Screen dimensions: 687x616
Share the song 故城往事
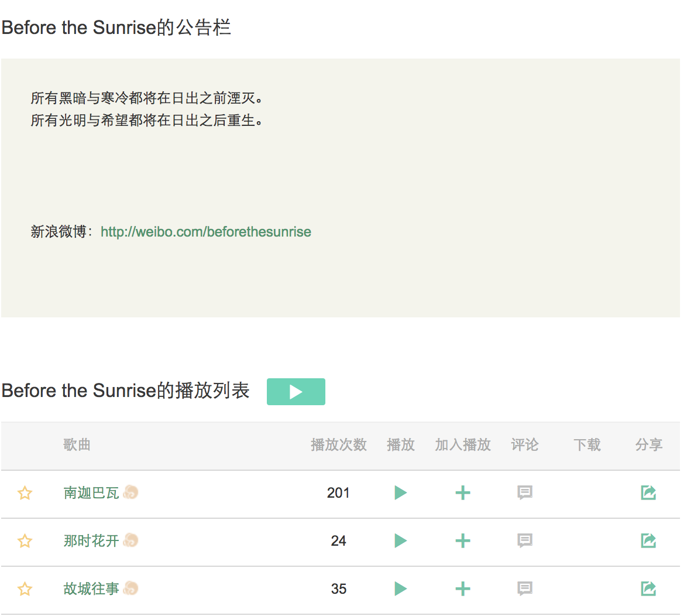click(648, 589)
